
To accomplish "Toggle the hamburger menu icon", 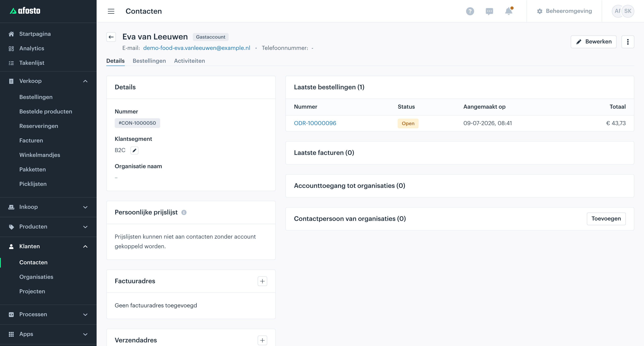I will pyautogui.click(x=111, y=11).
